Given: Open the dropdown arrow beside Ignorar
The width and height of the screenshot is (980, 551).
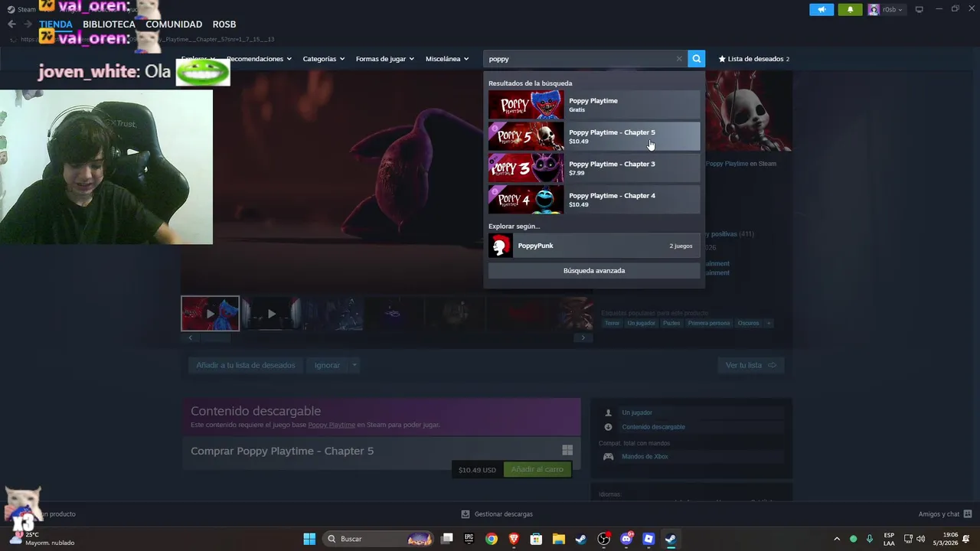Looking at the screenshot, I should [354, 365].
